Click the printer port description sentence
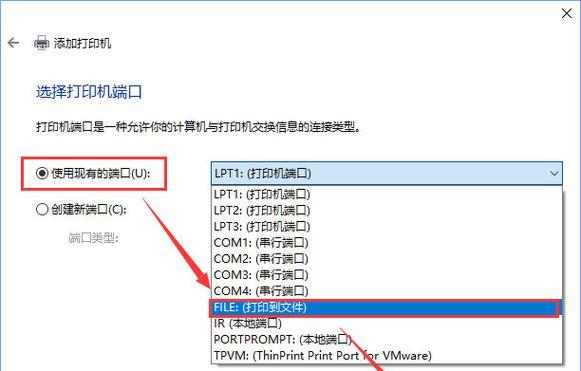This screenshot has width=581, height=371. tap(198, 127)
